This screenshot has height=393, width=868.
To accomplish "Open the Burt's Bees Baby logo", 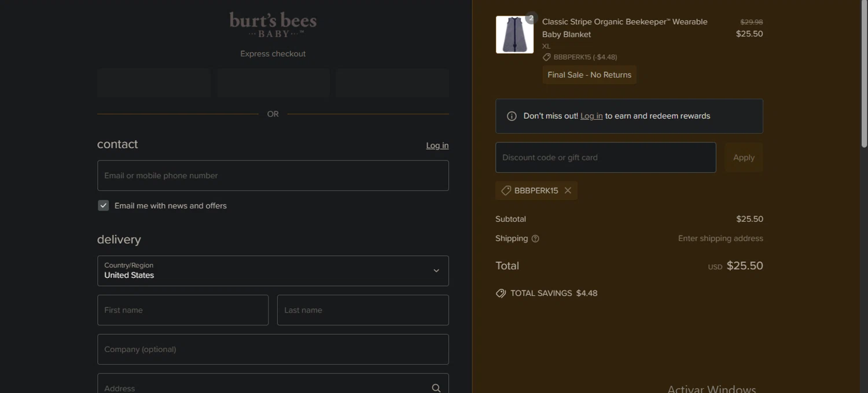I will 273,25.
